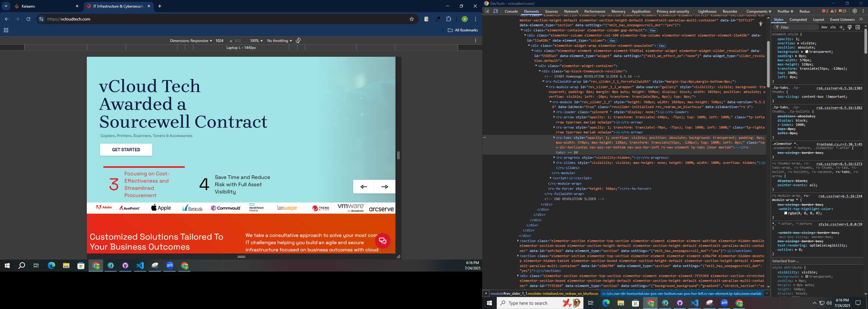Open DevTools settings gear
The image size is (868, 309).
[x=855, y=11]
